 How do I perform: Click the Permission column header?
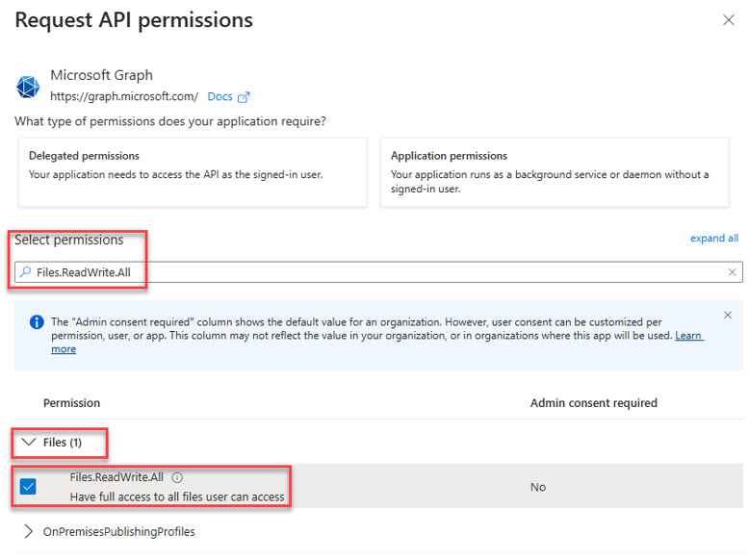pyautogui.click(x=71, y=403)
